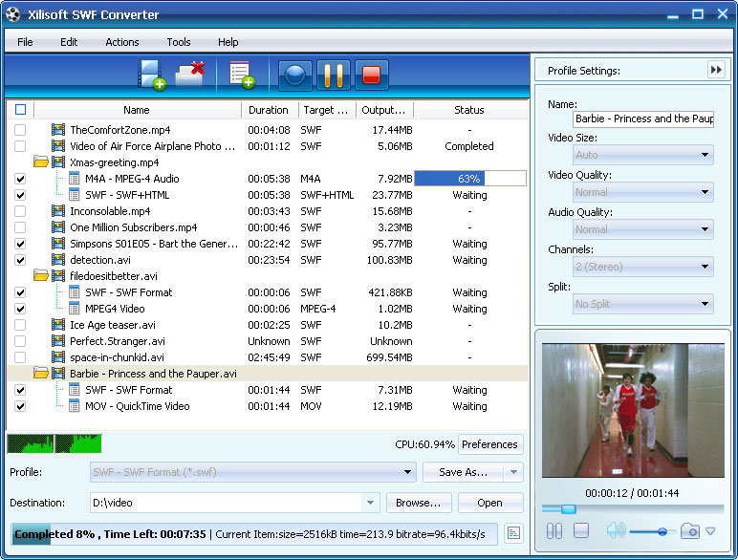Image resolution: width=738 pixels, height=560 pixels.
Task: Open the Audio Quality dropdown
Action: point(643,229)
